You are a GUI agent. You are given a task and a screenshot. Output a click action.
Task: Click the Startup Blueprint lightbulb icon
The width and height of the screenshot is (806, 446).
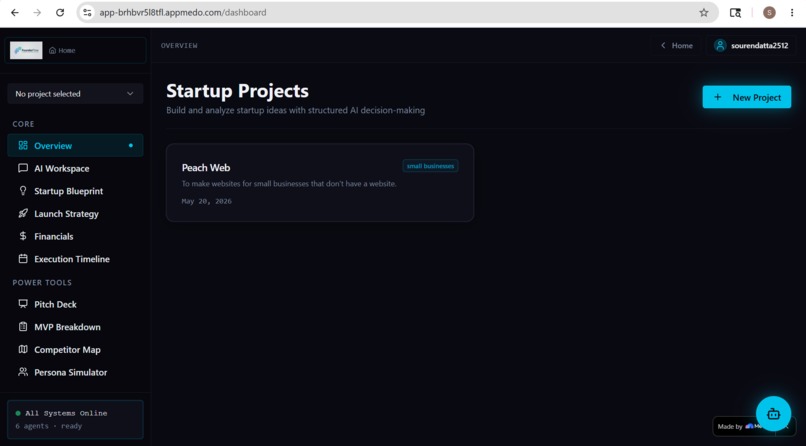tap(23, 191)
